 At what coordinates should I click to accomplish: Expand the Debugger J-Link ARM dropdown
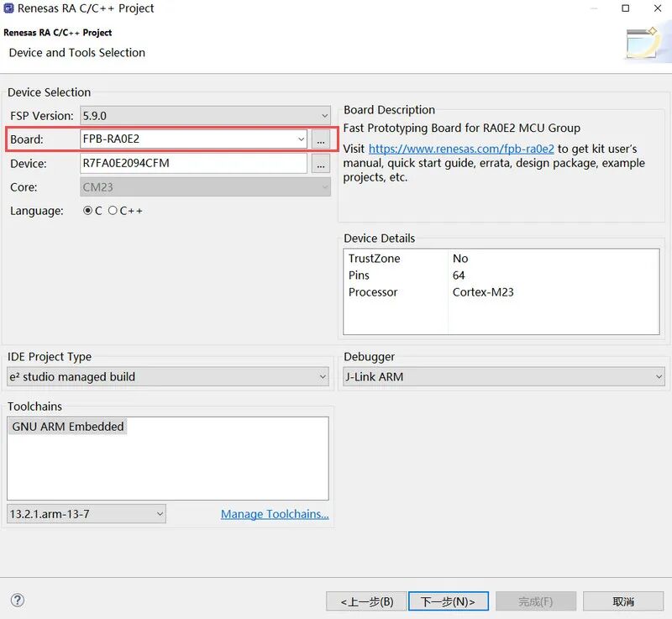pyautogui.click(x=504, y=376)
